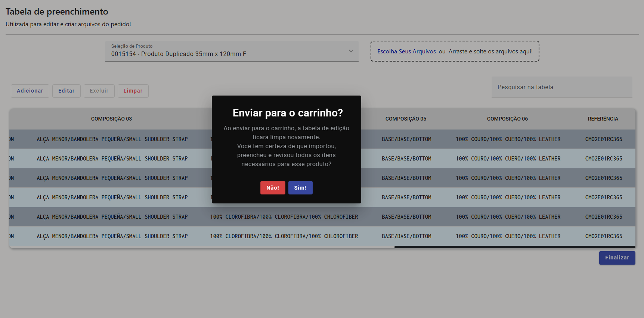Image resolution: width=644 pixels, height=318 pixels.
Task: Select the fifth row's BASE/BASE/BOTTOM cell
Action: point(406,217)
